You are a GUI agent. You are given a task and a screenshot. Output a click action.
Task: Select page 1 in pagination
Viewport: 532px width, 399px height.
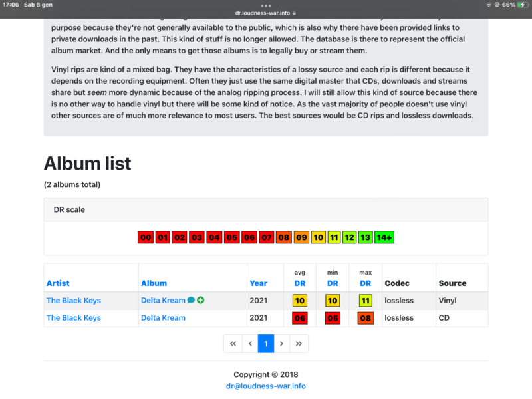pyautogui.click(x=266, y=344)
